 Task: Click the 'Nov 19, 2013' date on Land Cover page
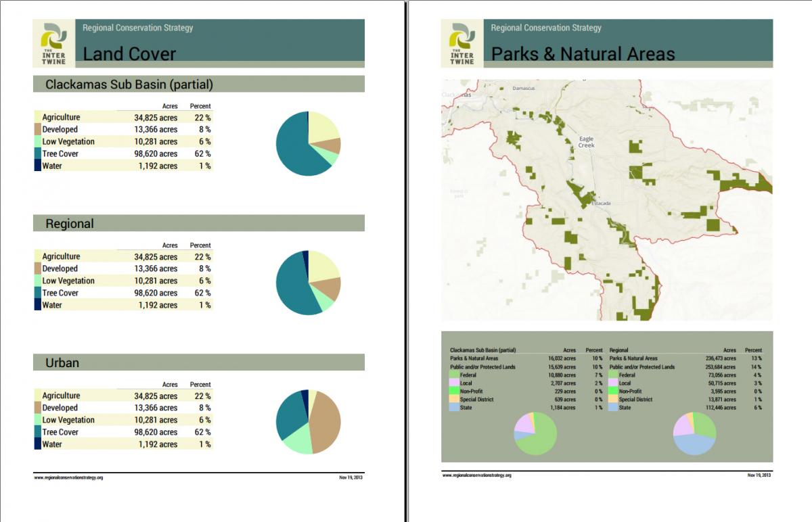(x=351, y=477)
